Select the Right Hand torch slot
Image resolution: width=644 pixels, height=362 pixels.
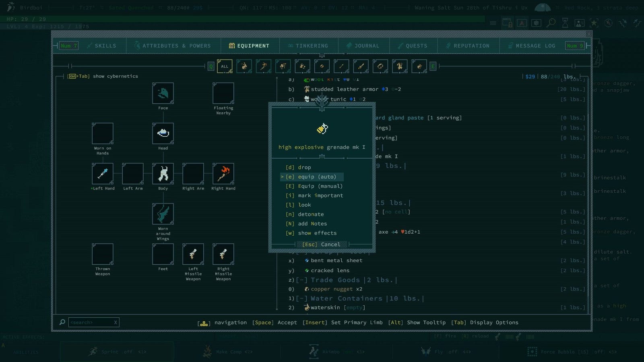[223, 173]
